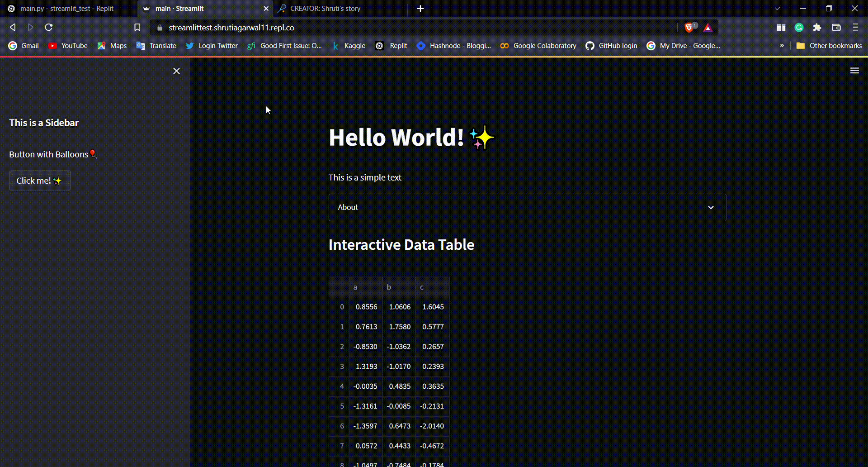Close the Streamlit sidebar
Screen dimensions: 868x467
(x=176, y=71)
